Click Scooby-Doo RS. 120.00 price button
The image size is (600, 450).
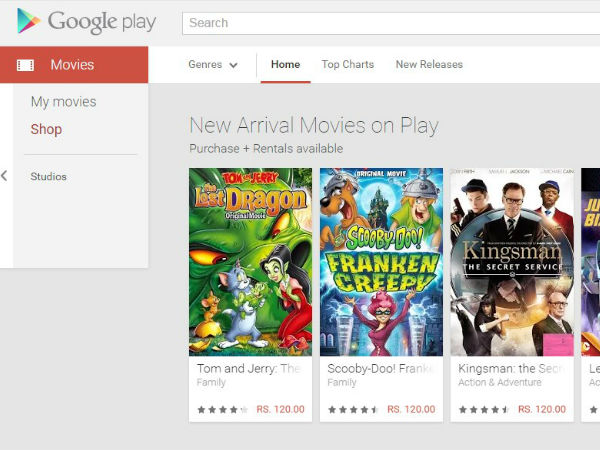point(411,409)
